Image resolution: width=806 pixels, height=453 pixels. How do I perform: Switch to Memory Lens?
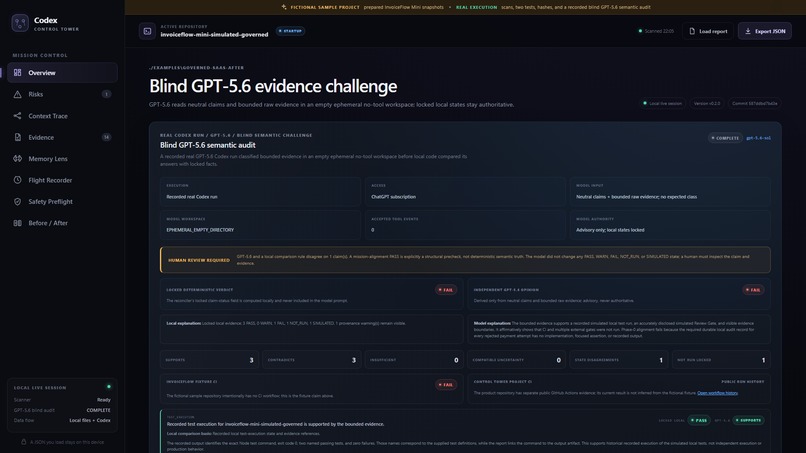coord(62,158)
